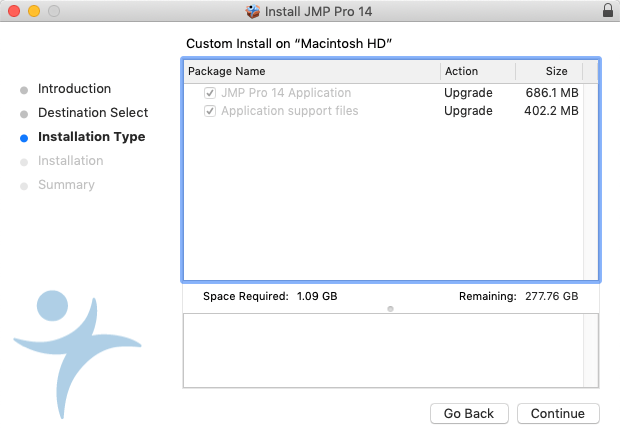
Task: Click the 402.2 MB size value
Action: [x=551, y=111]
